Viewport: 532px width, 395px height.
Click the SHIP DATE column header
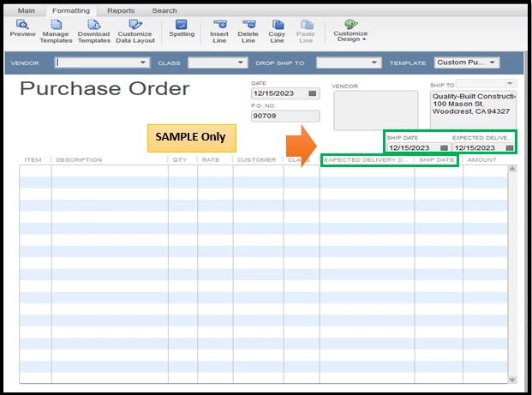[436, 160]
